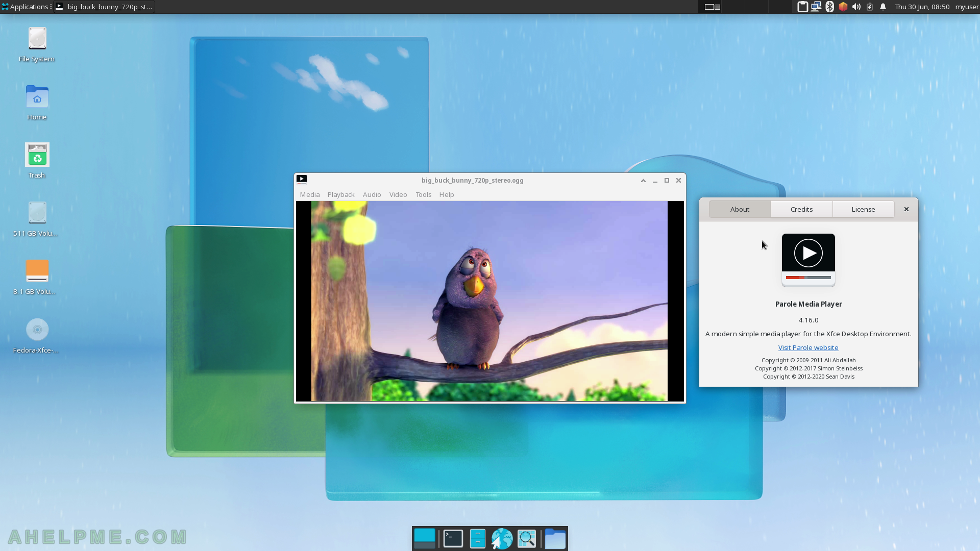Viewport: 980px width, 551px height.
Task: Click the Show Desktop dock icon
Action: 425,538
